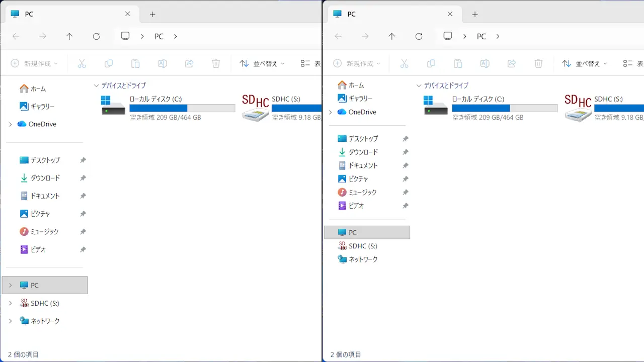This screenshot has height=362, width=644.
Task: Click the Copy icon in the toolbar
Action: (x=108, y=63)
